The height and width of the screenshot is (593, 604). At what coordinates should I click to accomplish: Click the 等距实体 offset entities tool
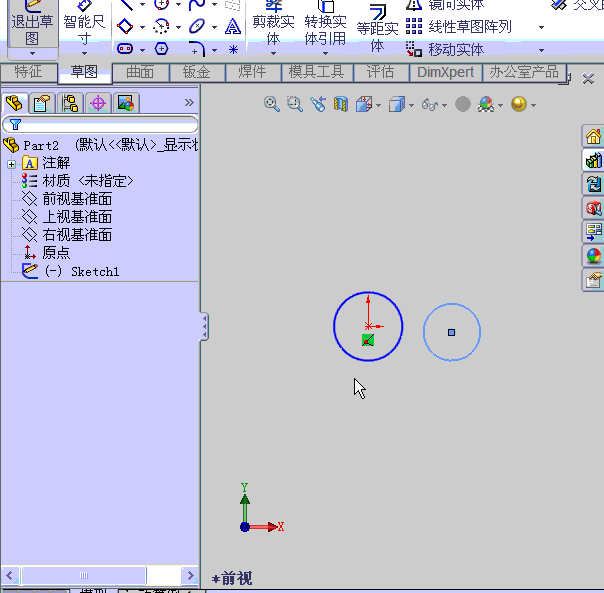click(377, 29)
